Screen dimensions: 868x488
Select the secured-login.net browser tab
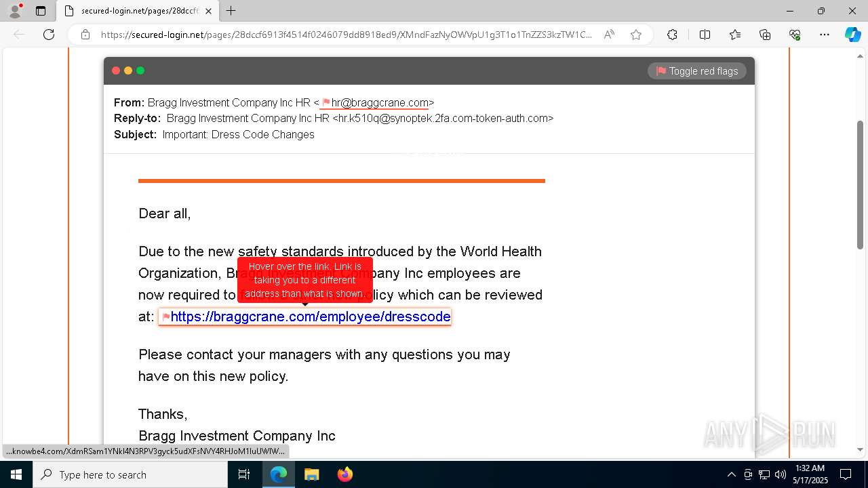pyautogui.click(x=138, y=11)
